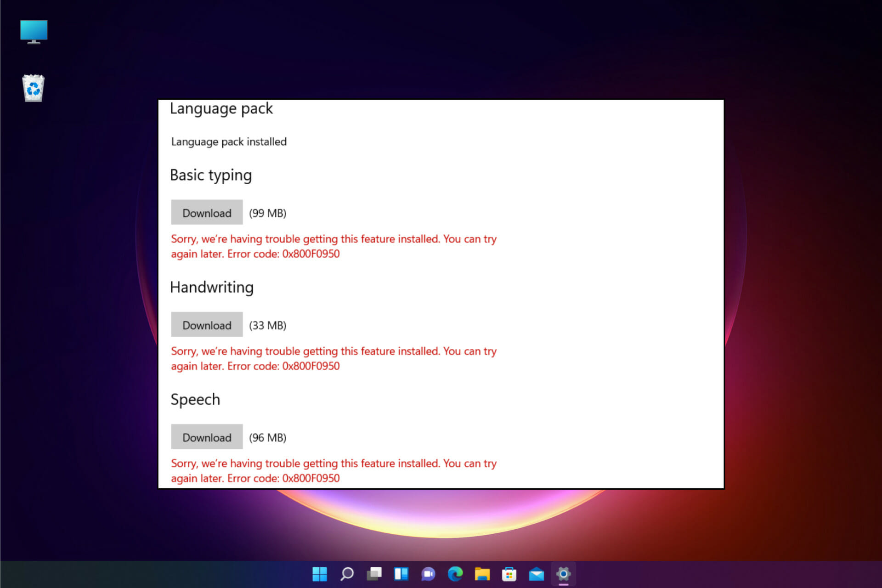This screenshot has height=588, width=882.
Task: Open File Explorer from the taskbar
Action: click(482, 574)
